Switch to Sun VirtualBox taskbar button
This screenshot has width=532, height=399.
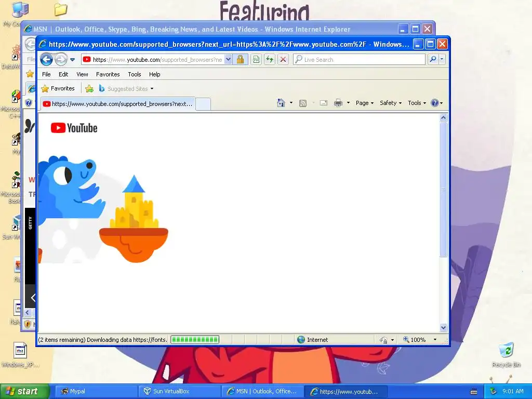click(x=179, y=391)
